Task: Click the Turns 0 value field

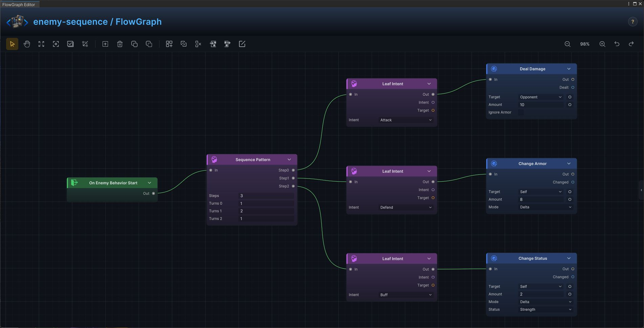Action: point(266,204)
